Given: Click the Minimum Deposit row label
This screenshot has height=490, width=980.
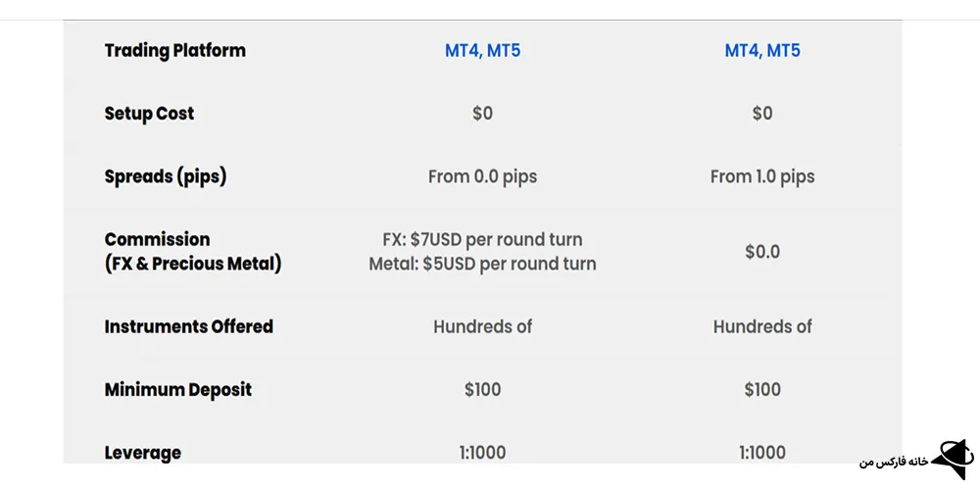Looking at the screenshot, I should pyautogui.click(x=177, y=390).
